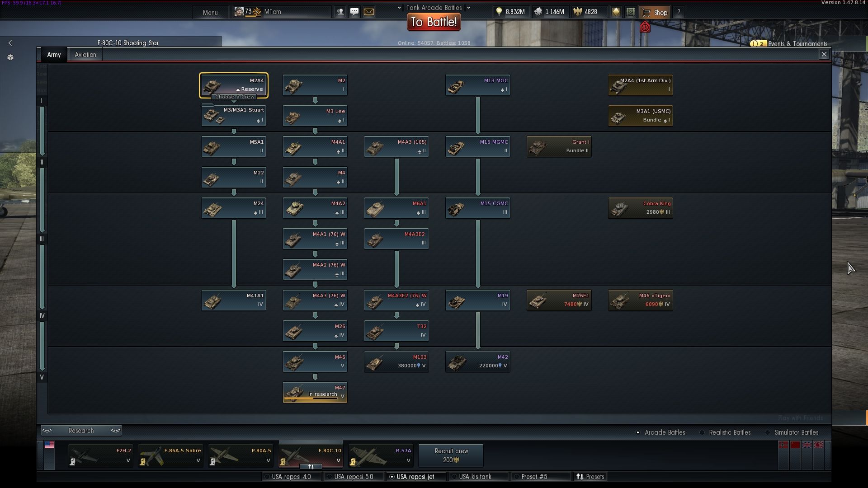Switch to the British flag nation
The height and width of the screenshot is (488, 868).
click(x=807, y=445)
